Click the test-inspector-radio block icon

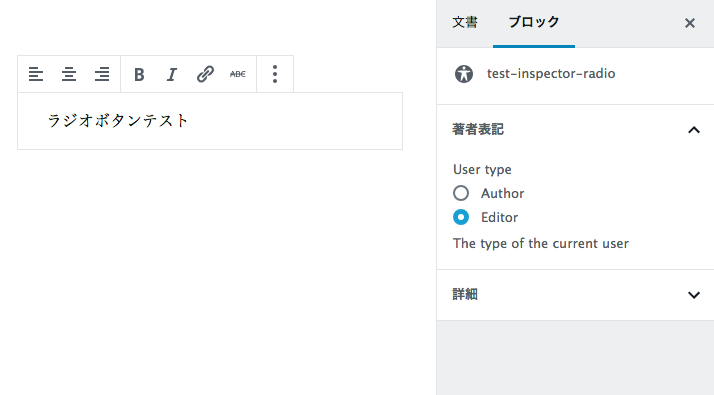(x=464, y=74)
